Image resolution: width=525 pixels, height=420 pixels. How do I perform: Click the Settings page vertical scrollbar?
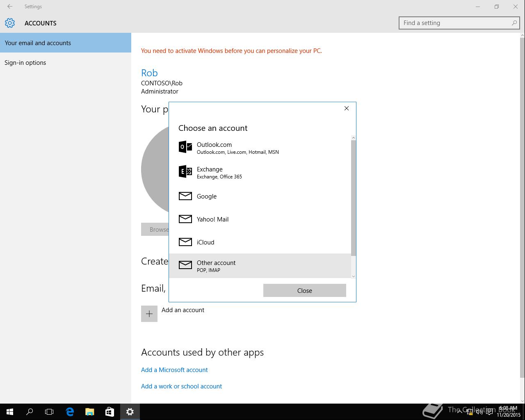[x=522, y=208]
